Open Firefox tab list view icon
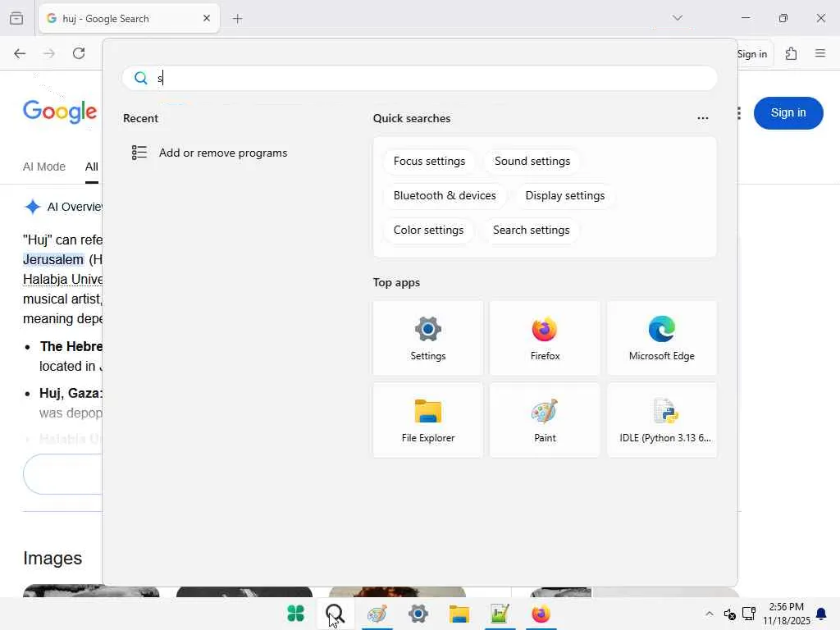The image size is (840, 630). pos(16,18)
